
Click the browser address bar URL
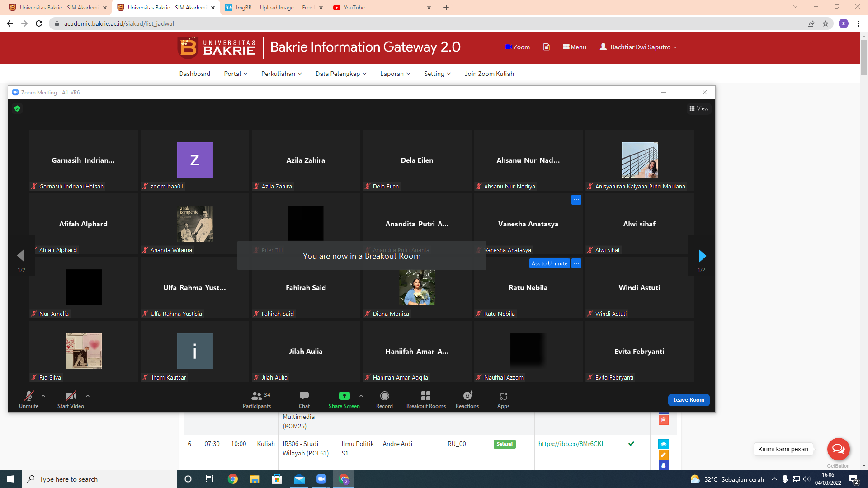pos(119,23)
